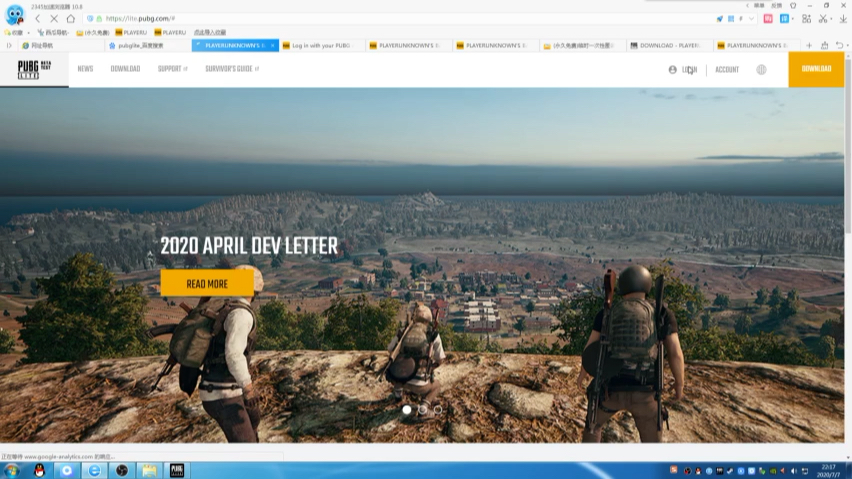Image resolution: width=852 pixels, height=479 pixels.
Task: Click the yellow DOWNLOAD button
Action: 816,69
